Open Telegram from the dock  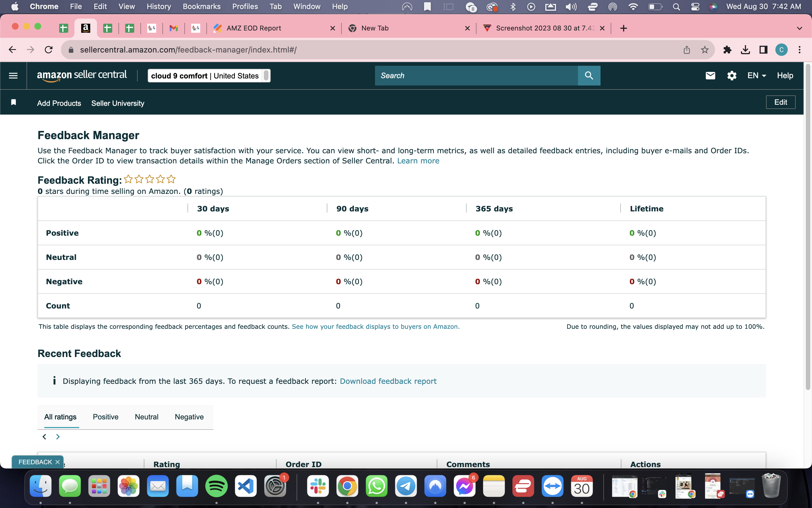[406, 486]
